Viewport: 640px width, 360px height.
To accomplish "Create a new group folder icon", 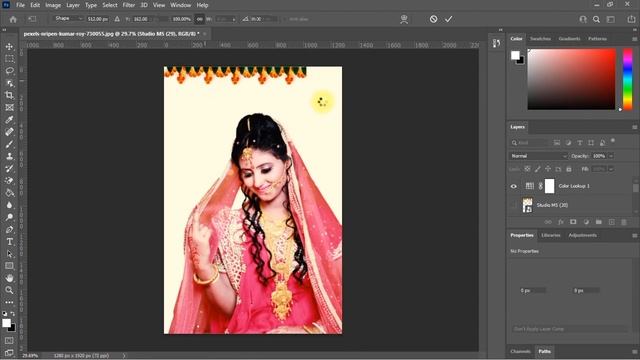I will point(599,222).
